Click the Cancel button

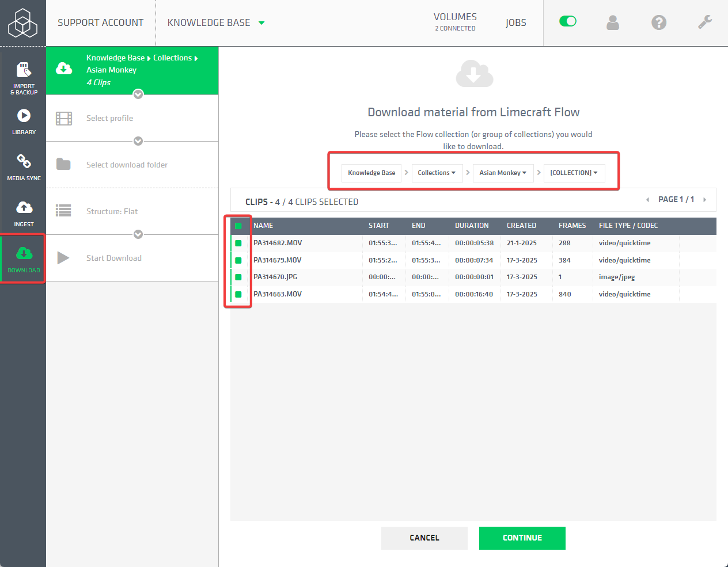pos(424,538)
